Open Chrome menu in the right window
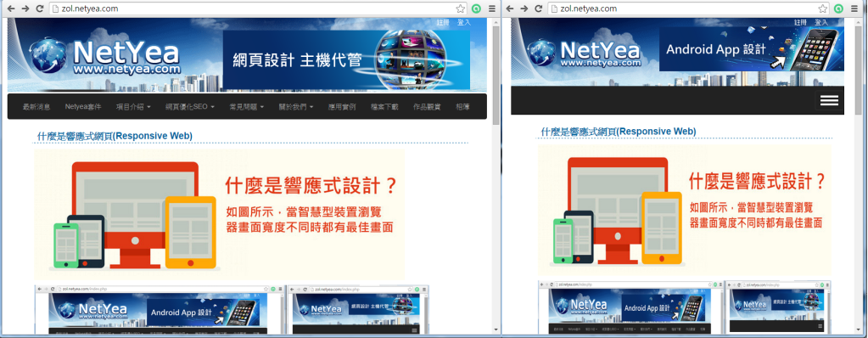This screenshot has width=868, height=338. [854, 8]
